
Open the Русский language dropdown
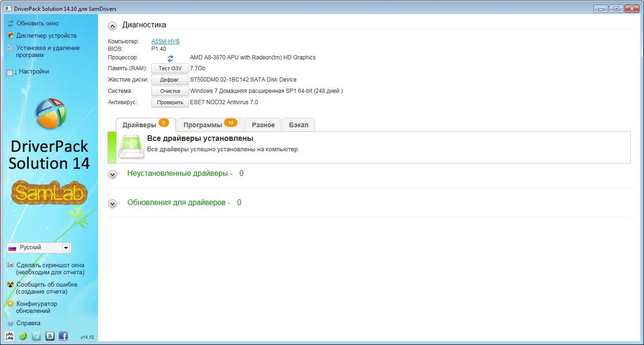[x=39, y=247]
